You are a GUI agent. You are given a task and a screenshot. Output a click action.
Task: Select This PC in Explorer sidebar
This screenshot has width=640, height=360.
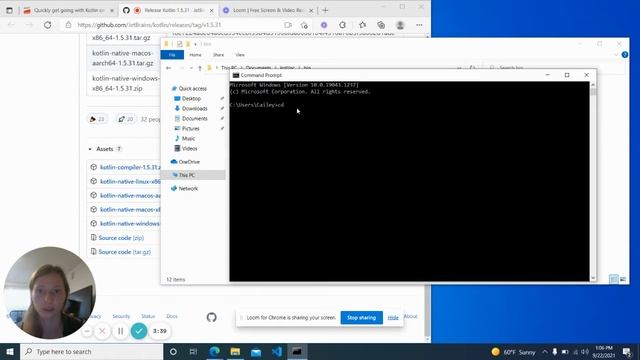pyautogui.click(x=193, y=175)
